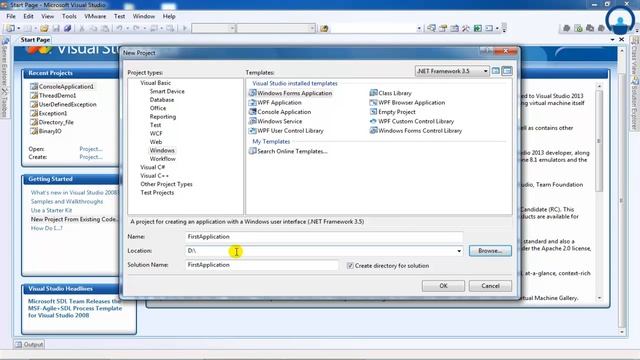Screen dimensions: 640x360
Task: Open the Window menu
Action: click(144, 16)
